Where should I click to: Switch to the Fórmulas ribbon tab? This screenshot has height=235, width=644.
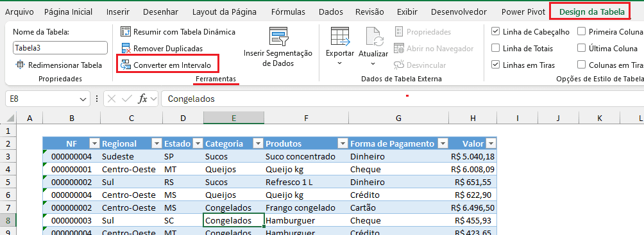[x=288, y=12]
